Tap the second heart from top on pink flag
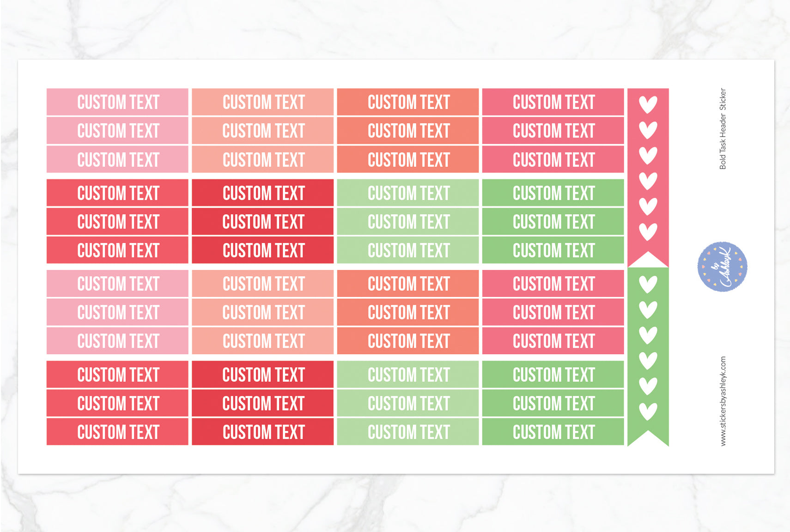 (648, 130)
